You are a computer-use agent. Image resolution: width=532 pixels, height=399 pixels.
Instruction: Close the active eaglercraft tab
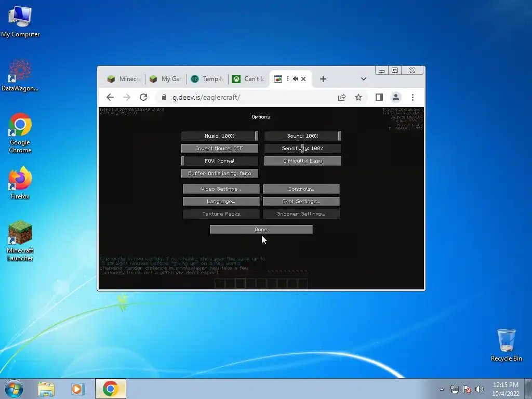303,79
